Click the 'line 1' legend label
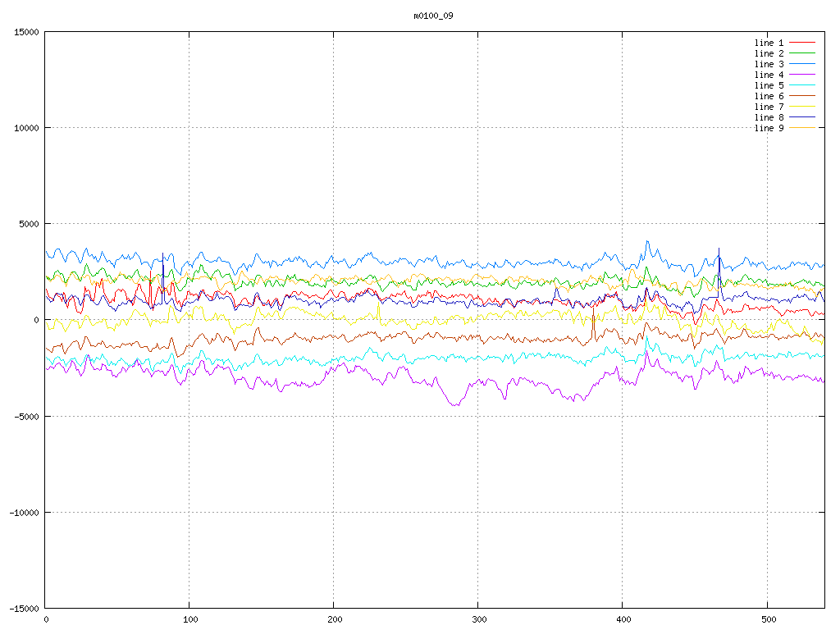840x630 pixels. 769,43
